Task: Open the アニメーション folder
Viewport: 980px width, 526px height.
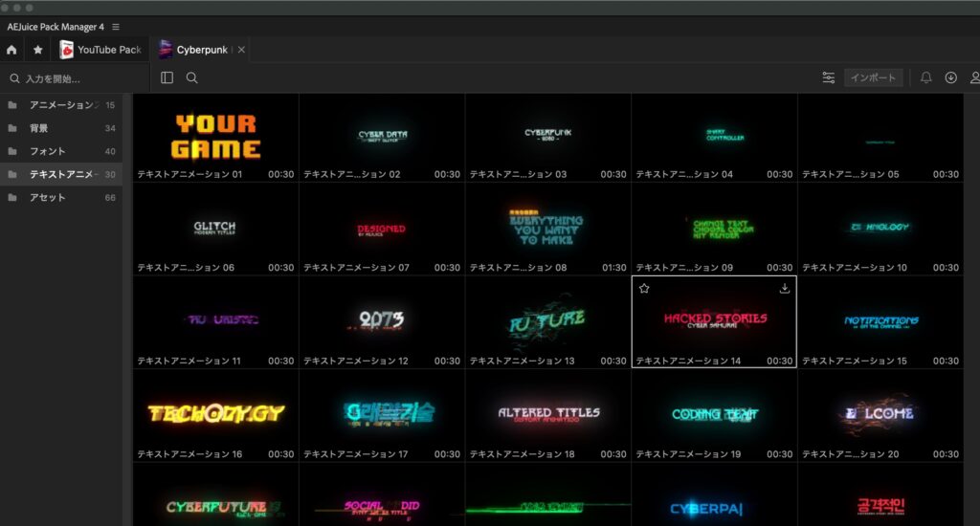Action: pos(61,105)
